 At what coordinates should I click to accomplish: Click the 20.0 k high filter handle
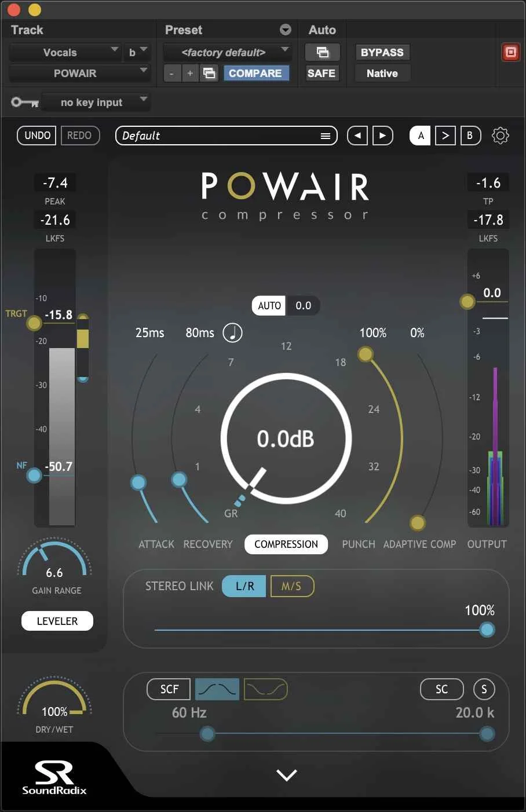click(x=487, y=734)
